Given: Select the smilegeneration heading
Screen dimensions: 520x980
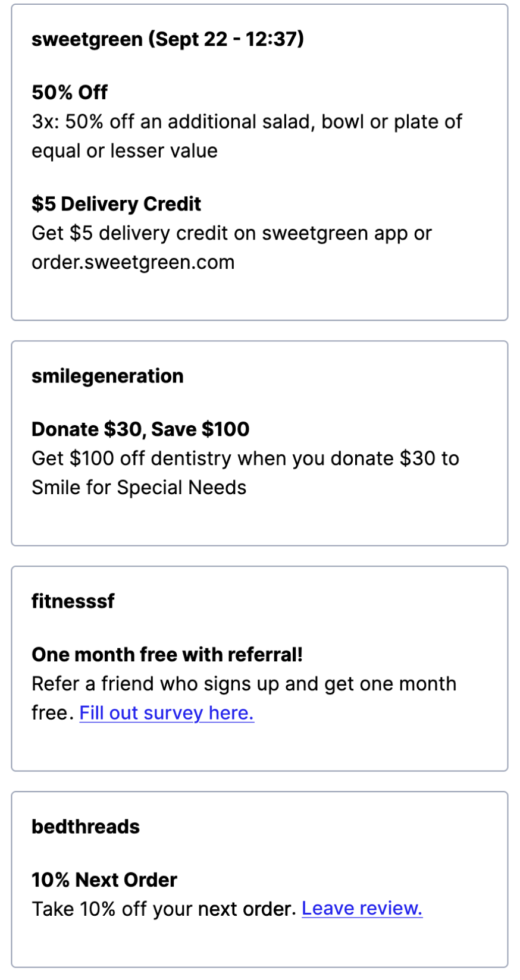Looking at the screenshot, I should (108, 376).
